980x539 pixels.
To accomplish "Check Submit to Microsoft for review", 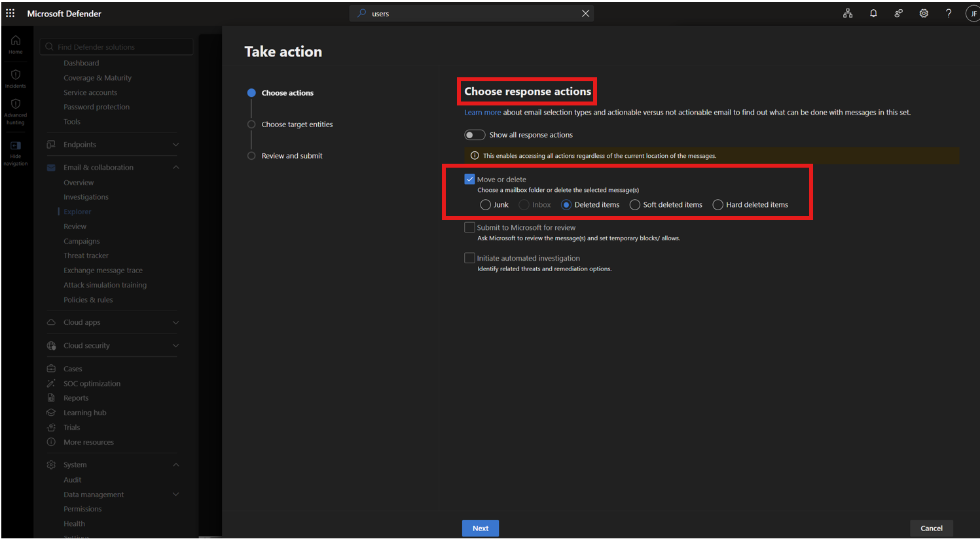I will 469,227.
